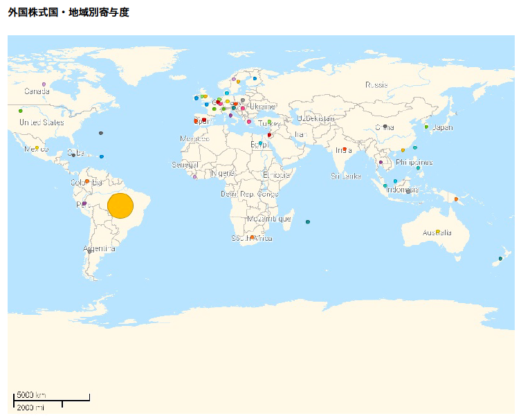Select the purple marker on Peru
521x420 pixels.
84,203
